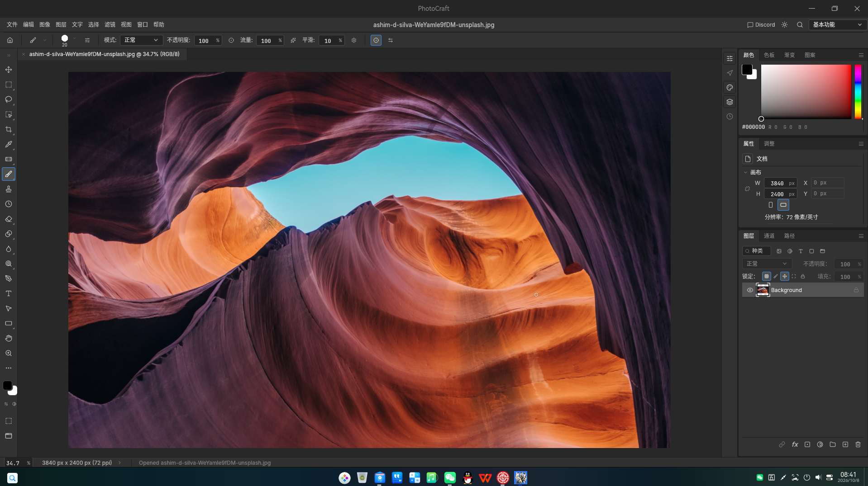Open brush blend mode dropdown

pyautogui.click(x=141, y=40)
